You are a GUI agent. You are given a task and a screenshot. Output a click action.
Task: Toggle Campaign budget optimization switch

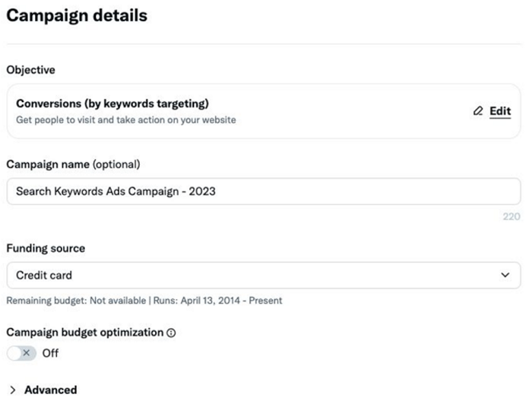[22, 353]
